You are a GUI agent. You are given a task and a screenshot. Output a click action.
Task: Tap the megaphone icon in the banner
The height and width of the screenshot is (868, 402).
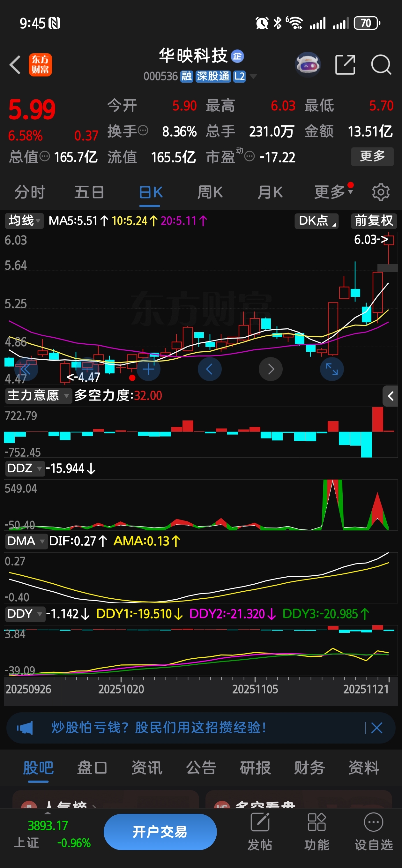[x=25, y=728]
